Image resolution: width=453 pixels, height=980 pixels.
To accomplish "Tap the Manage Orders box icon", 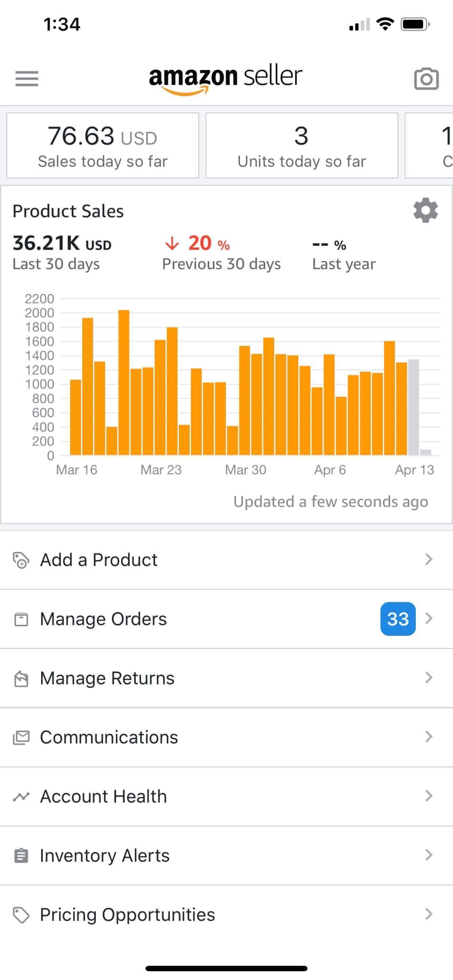I will pos(21,619).
